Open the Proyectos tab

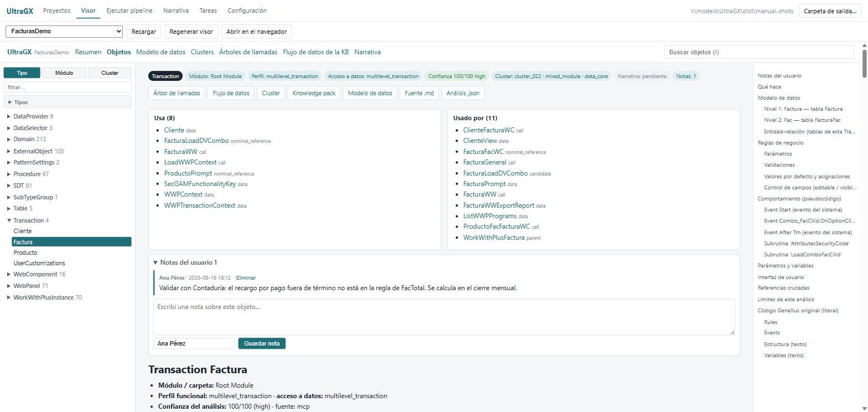tap(56, 11)
